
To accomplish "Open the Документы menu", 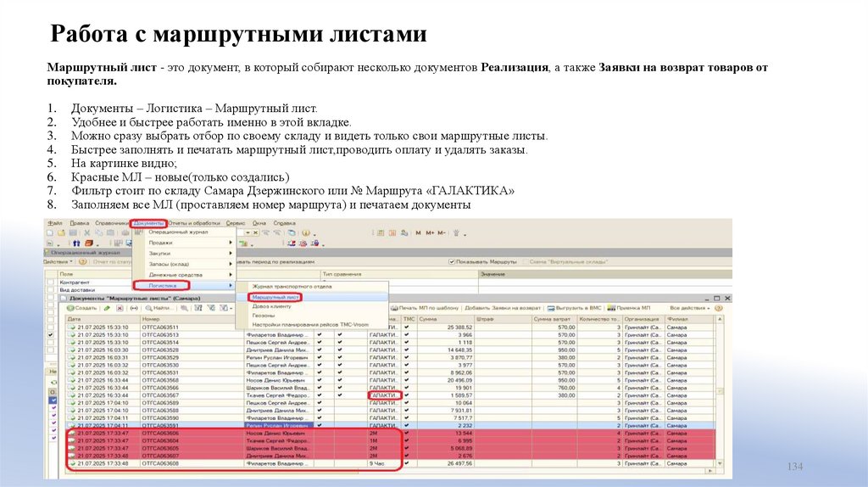I will pyautogui.click(x=148, y=223).
